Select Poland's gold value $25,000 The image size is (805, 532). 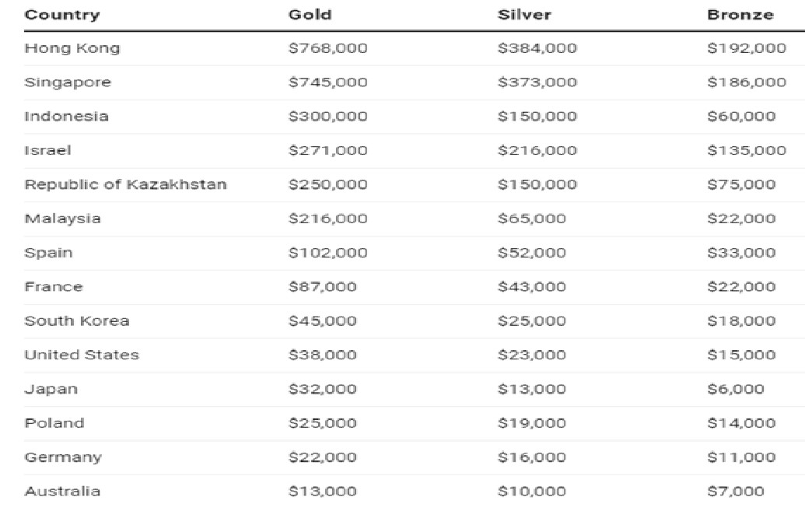click(323, 423)
